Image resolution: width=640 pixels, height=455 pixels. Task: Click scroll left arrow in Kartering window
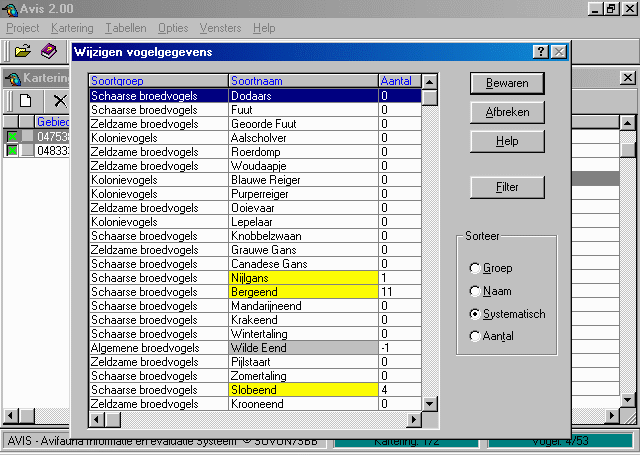click(11, 416)
